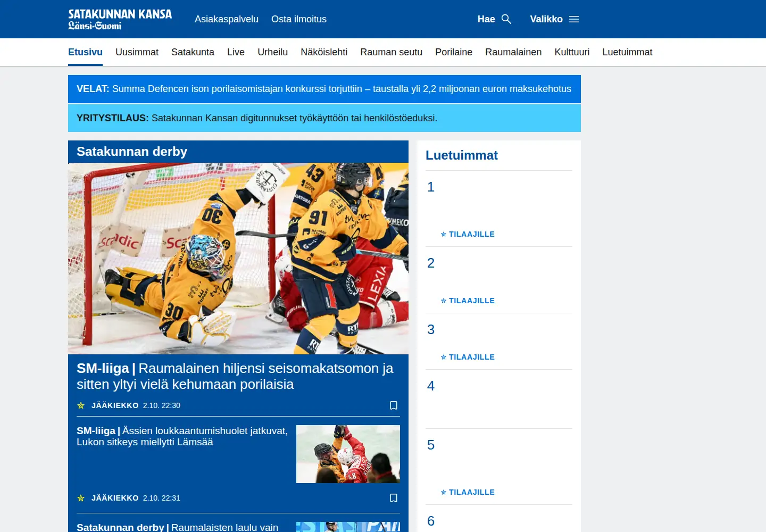Open Luetuimmat item number 2
766x532 pixels.
(499, 280)
